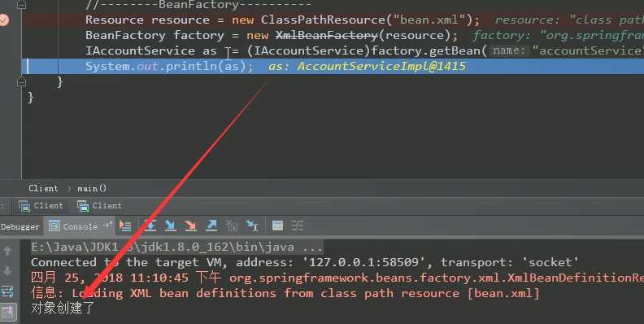644x324 pixels.
Task: Click the java executable path line in console
Action: (x=177, y=247)
